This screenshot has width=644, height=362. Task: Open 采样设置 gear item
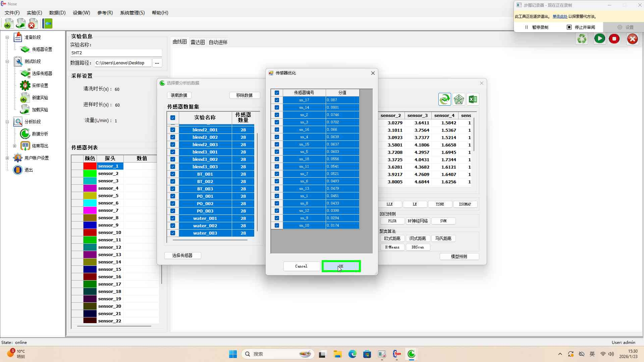click(x=40, y=85)
